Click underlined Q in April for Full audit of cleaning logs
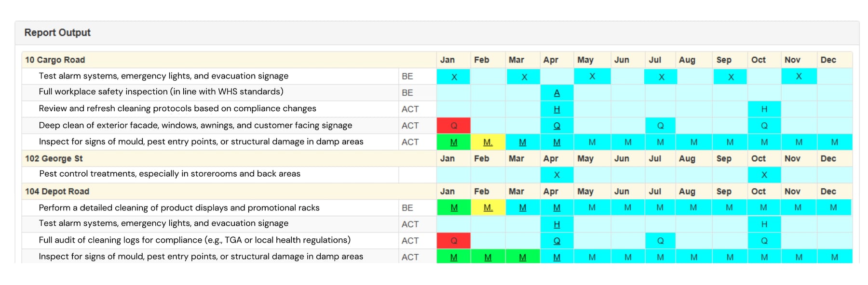 click(x=556, y=241)
